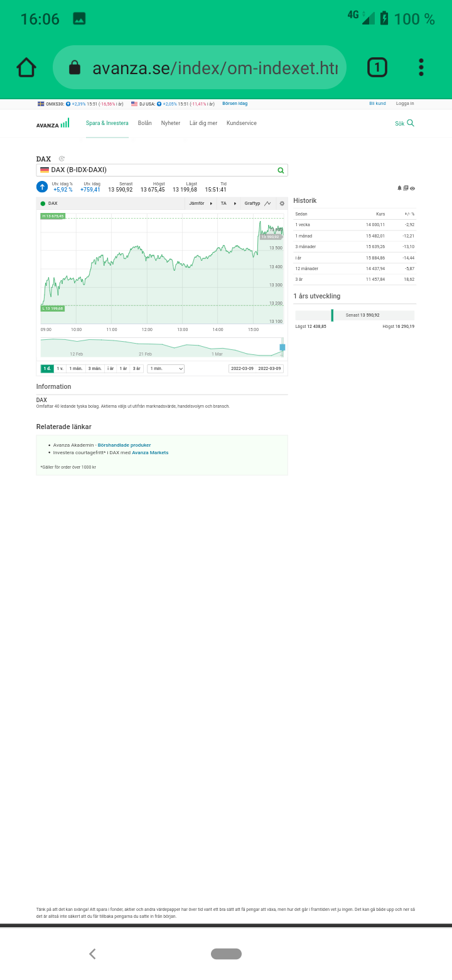Open the Spara & Investera menu
Viewport: 452px width, 980px height.
tap(107, 123)
